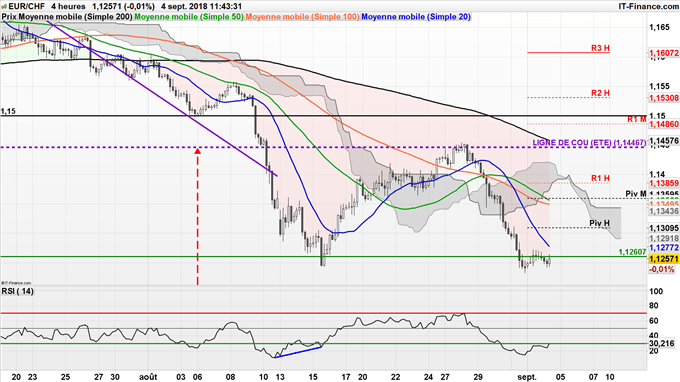Click the '06' date axis label
This screenshot has width=680, height=382.
pyautogui.click(x=197, y=377)
